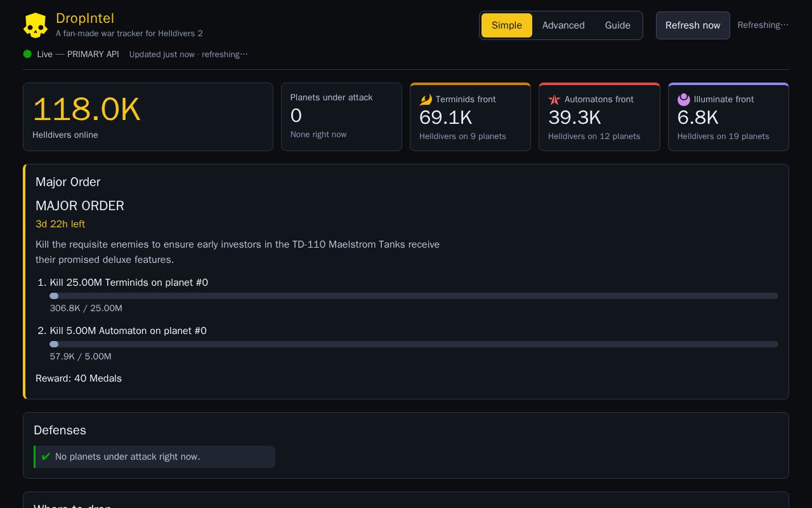
Task: Click Helldivers on 12 planets text
Action: click(x=594, y=137)
